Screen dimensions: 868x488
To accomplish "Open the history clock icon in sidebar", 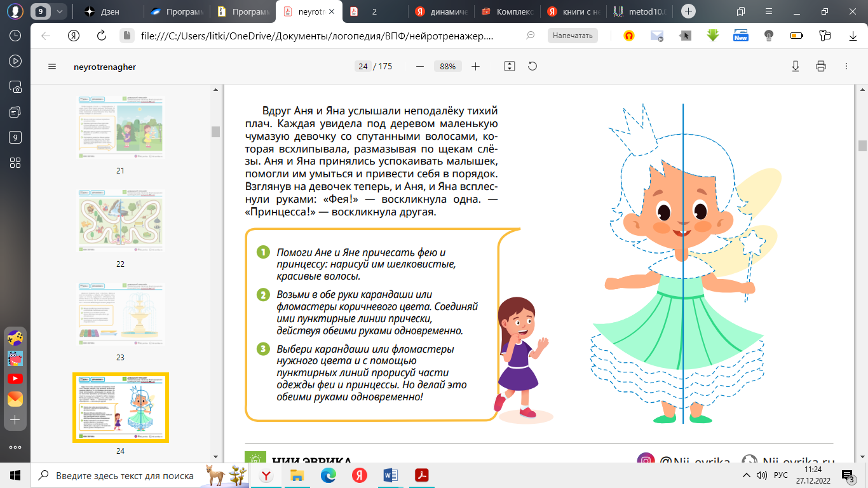I will click(x=15, y=36).
